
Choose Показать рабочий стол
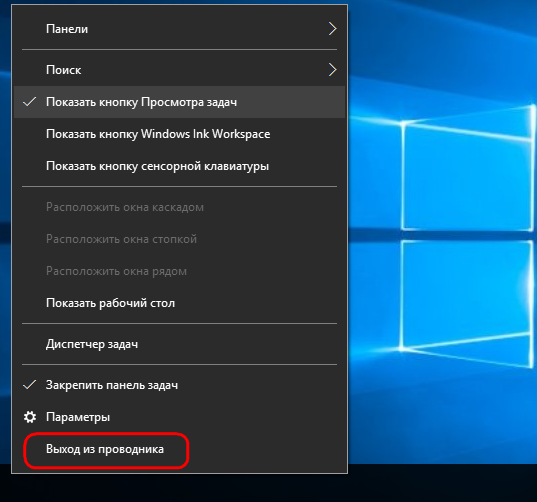179,303
